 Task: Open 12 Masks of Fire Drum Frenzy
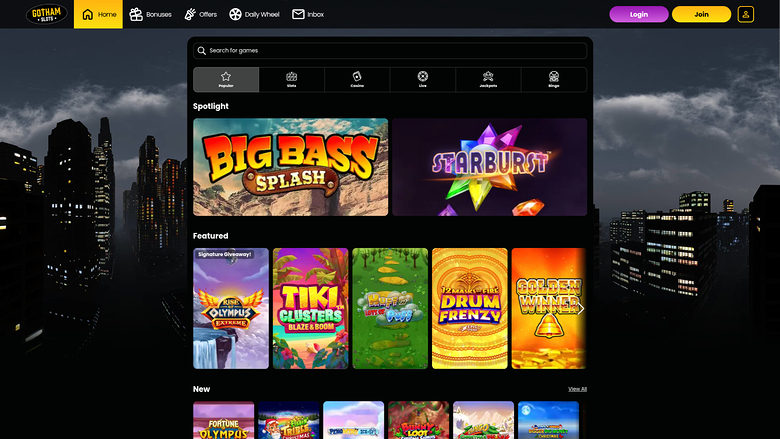(x=470, y=308)
